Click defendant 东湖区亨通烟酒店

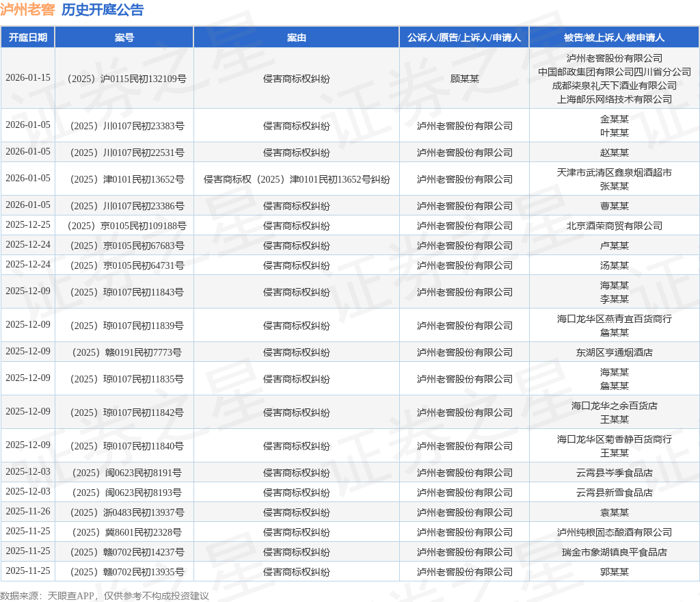point(615,352)
